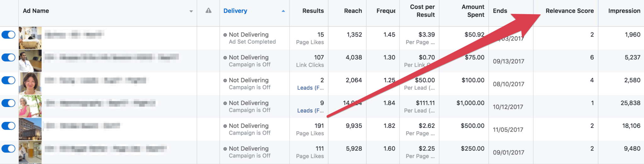The width and height of the screenshot is (644, 164).
Task: Click blurred ad name in $75.00 row
Action: [x=112, y=57]
